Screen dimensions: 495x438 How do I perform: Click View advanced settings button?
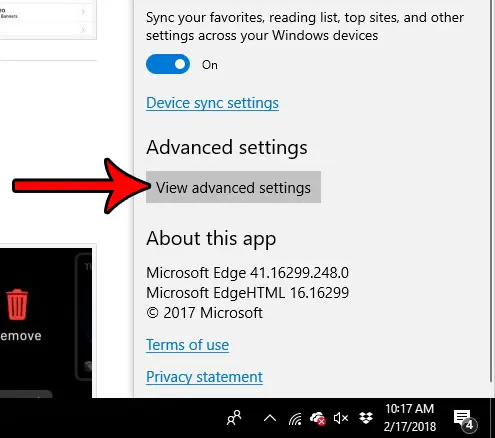233,187
